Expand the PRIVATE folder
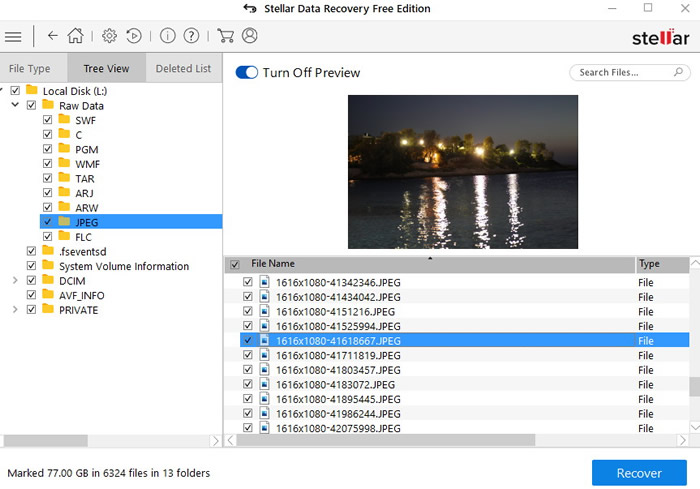700x489 pixels. [x=14, y=310]
